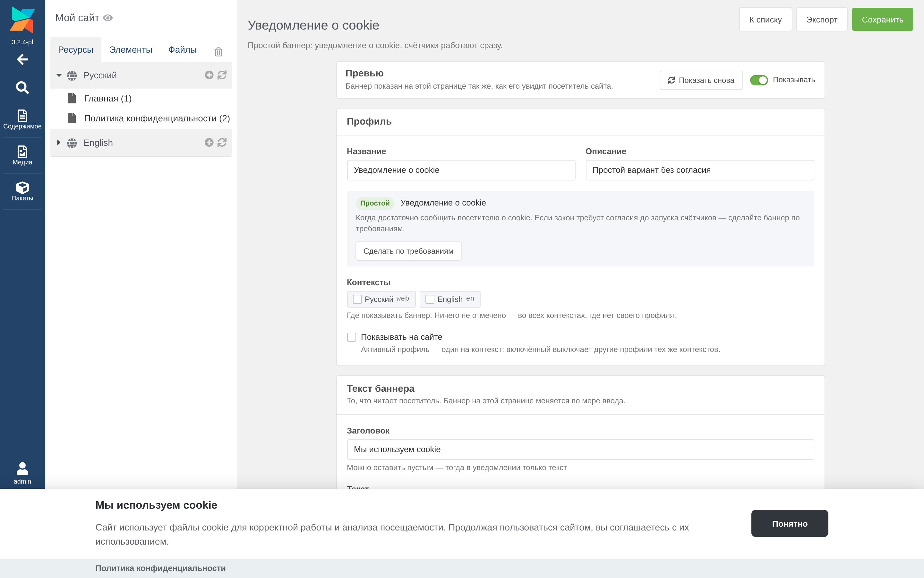Screen dimensions: 924x578
Task: Click the globe icon beside English context
Action: tap(72, 143)
